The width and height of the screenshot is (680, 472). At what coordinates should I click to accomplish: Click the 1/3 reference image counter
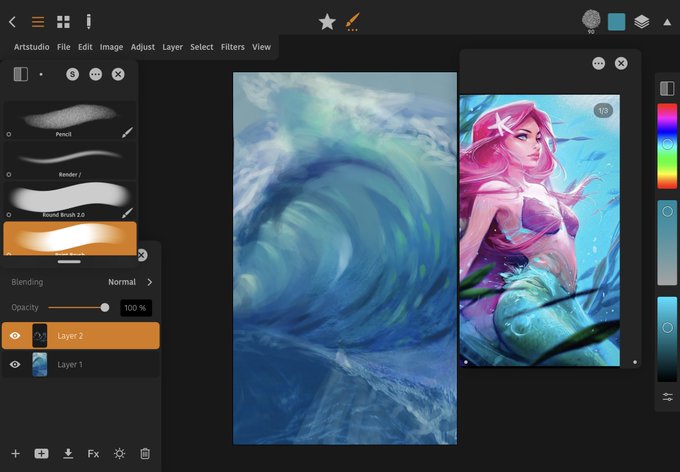[x=603, y=111]
